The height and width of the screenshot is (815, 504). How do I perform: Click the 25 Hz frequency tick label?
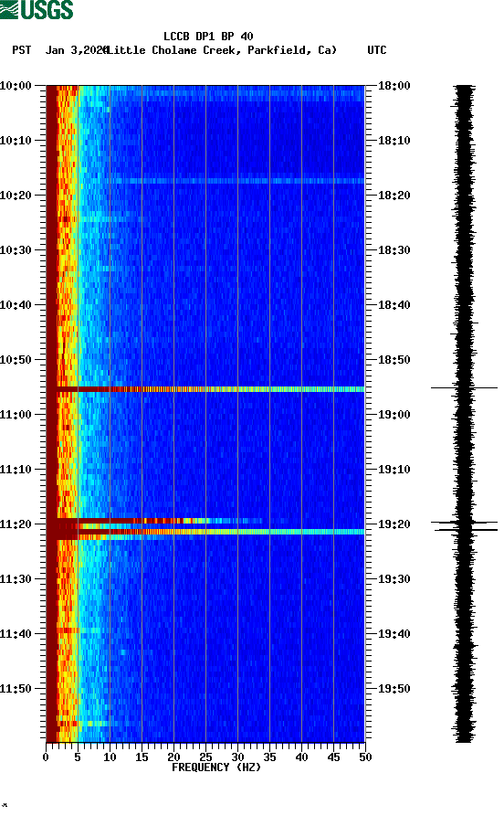click(205, 757)
